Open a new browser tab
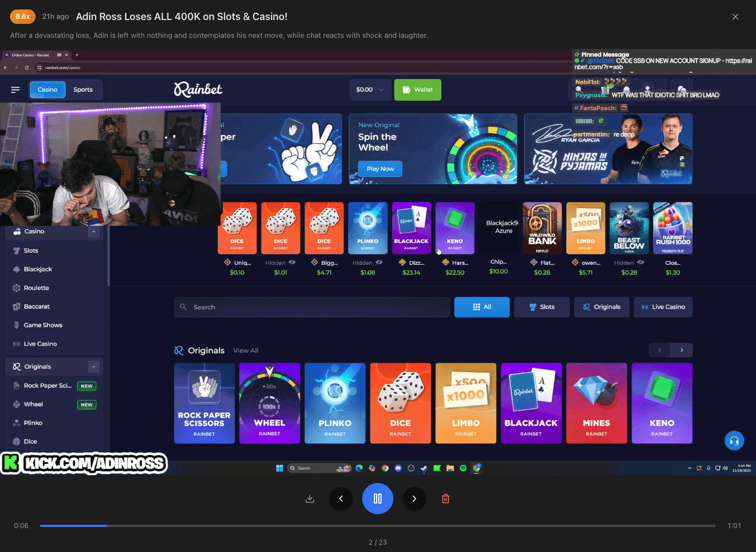Screen dimensions: 756x552 [77, 55]
